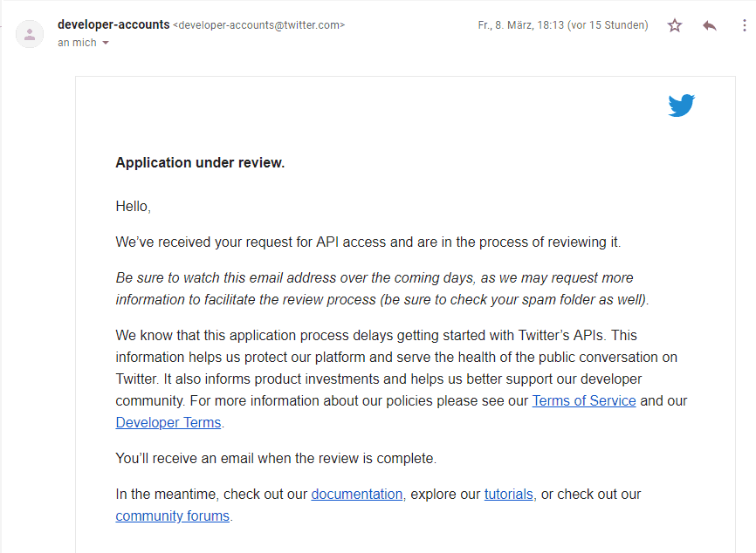This screenshot has width=756, height=553.
Task: Follow the documentation link
Action: (357, 495)
